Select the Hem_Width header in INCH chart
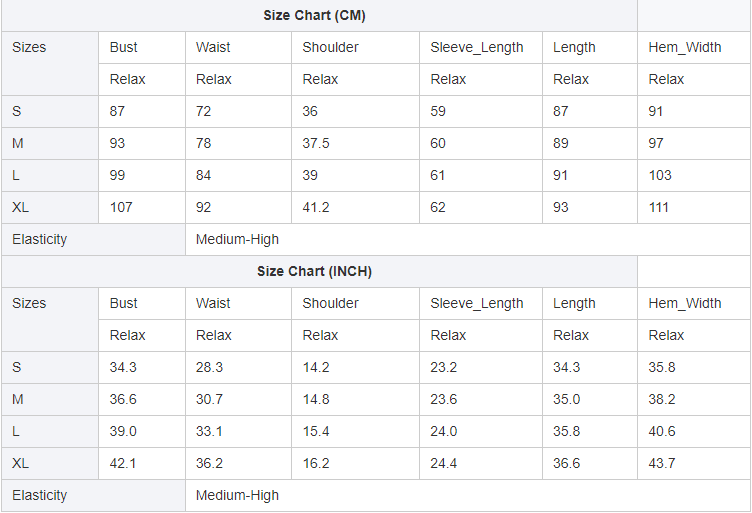The image size is (752, 513). coord(684,303)
